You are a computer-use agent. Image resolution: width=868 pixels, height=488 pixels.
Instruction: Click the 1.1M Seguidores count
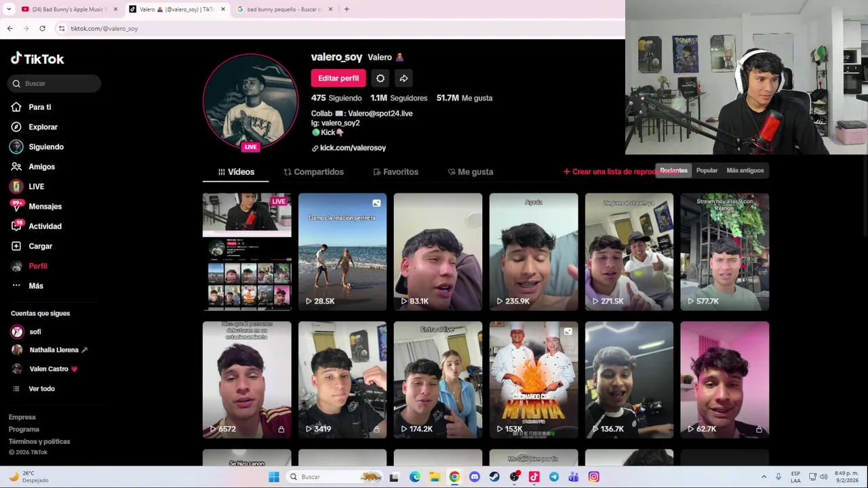coord(399,98)
